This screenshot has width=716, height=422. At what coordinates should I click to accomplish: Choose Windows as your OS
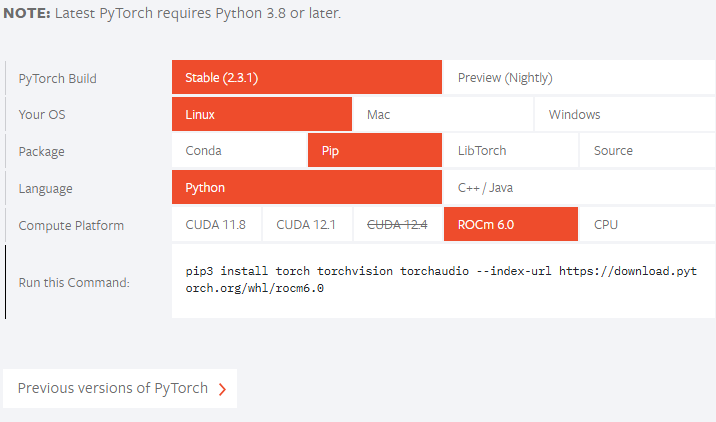(625, 114)
